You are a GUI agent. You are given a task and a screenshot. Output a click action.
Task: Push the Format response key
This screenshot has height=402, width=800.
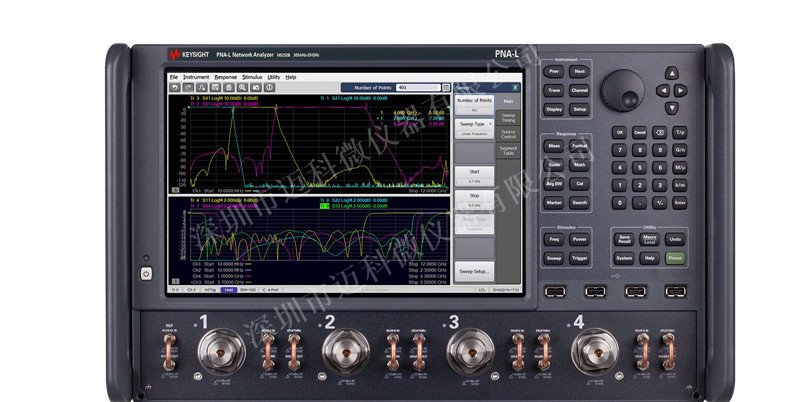click(x=580, y=146)
